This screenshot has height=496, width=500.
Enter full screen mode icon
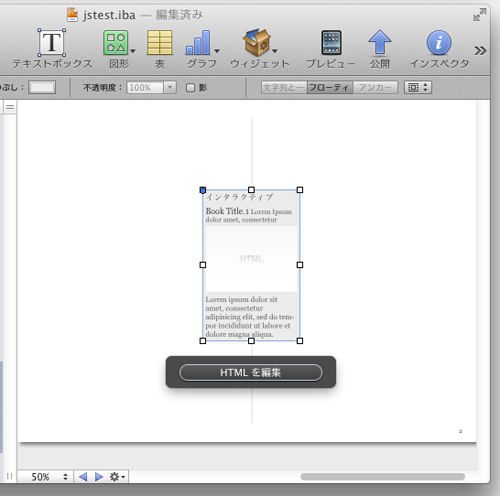[480, 15]
